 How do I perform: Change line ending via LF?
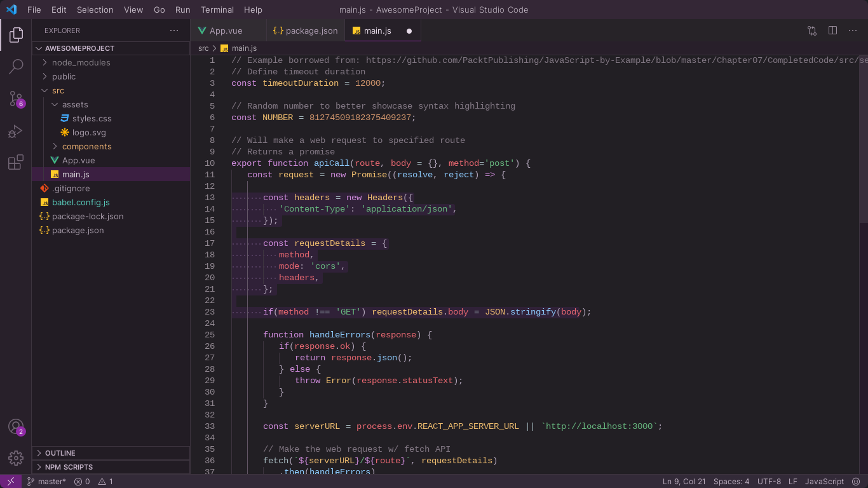tap(792, 482)
